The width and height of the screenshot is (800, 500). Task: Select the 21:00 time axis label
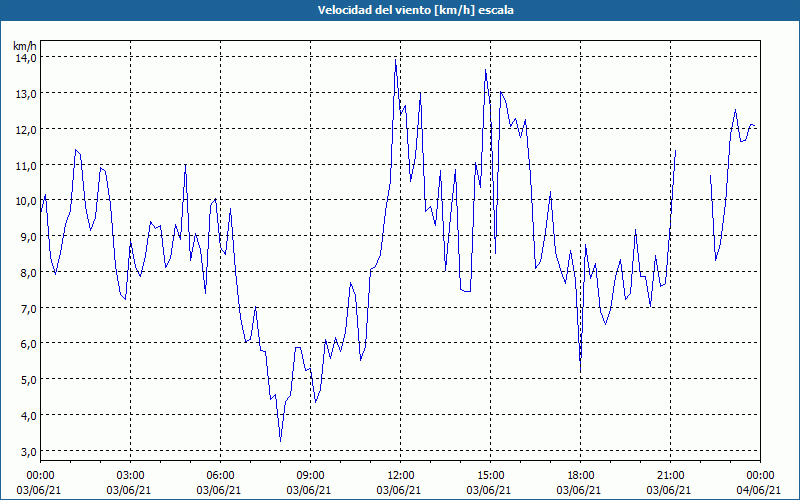point(670,476)
